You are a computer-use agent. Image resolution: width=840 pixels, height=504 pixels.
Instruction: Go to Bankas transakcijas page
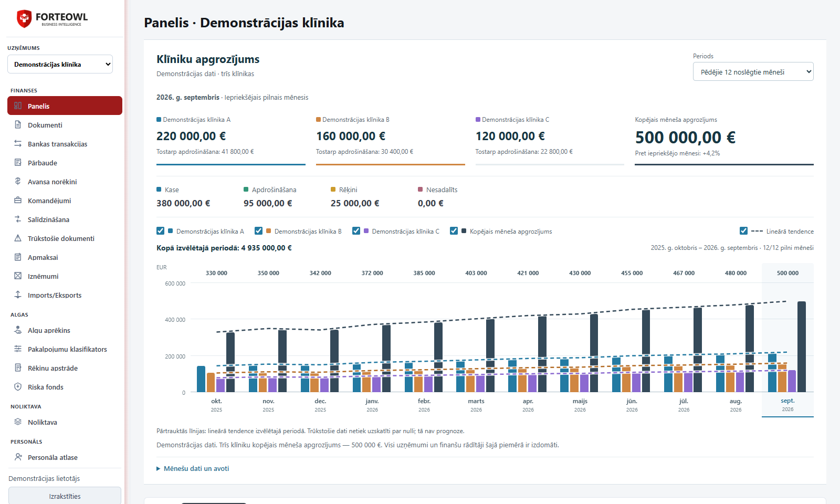pos(65,144)
